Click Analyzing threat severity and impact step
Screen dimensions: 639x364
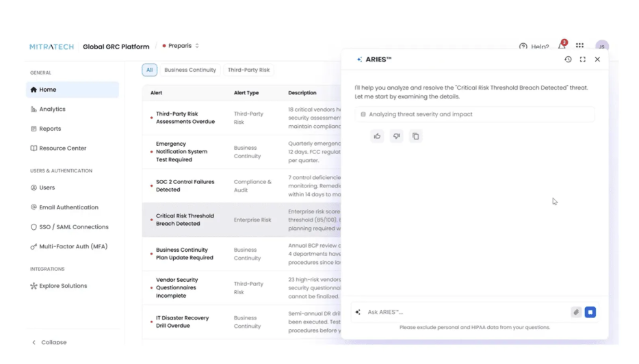pyautogui.click(x=475, y=114)
